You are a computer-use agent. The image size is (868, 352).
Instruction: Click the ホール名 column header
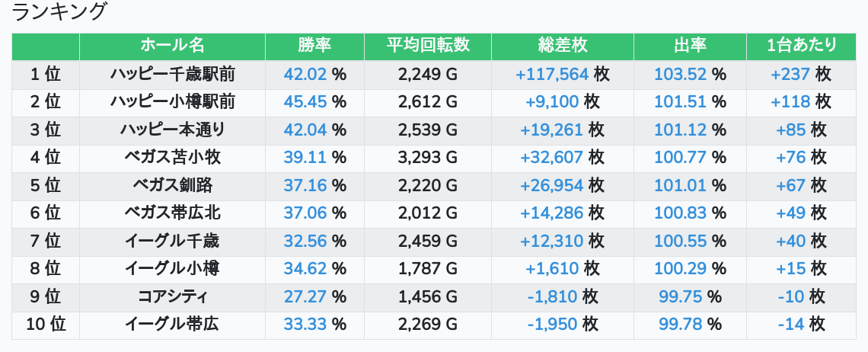172,46
